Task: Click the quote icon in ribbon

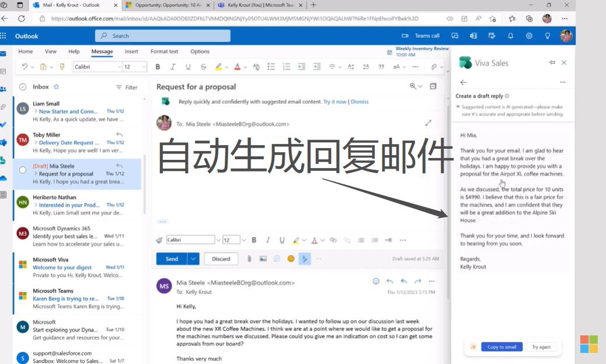Action: click(x=381, y=66)
